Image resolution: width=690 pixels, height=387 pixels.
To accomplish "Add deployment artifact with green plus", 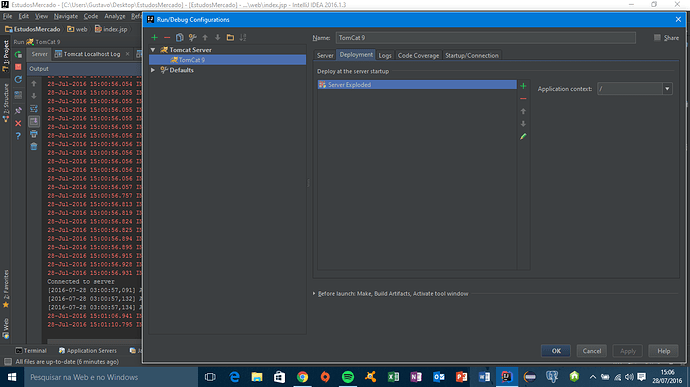I will tap(523, 86).
